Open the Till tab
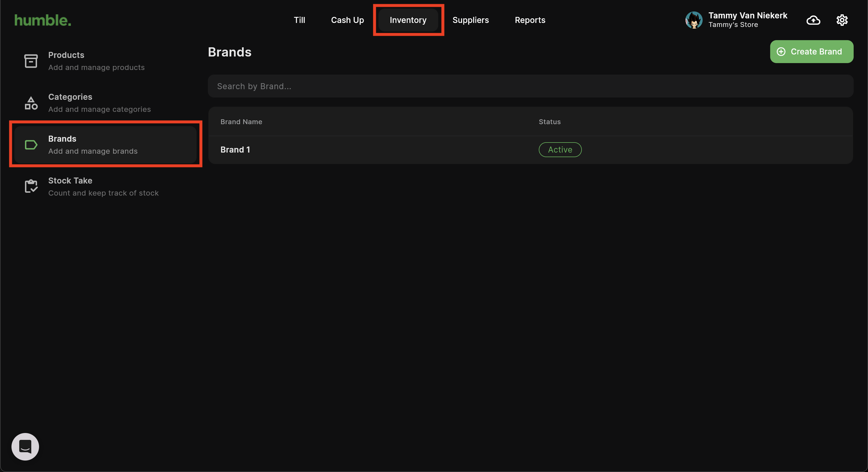 click(x=299, y=20)
